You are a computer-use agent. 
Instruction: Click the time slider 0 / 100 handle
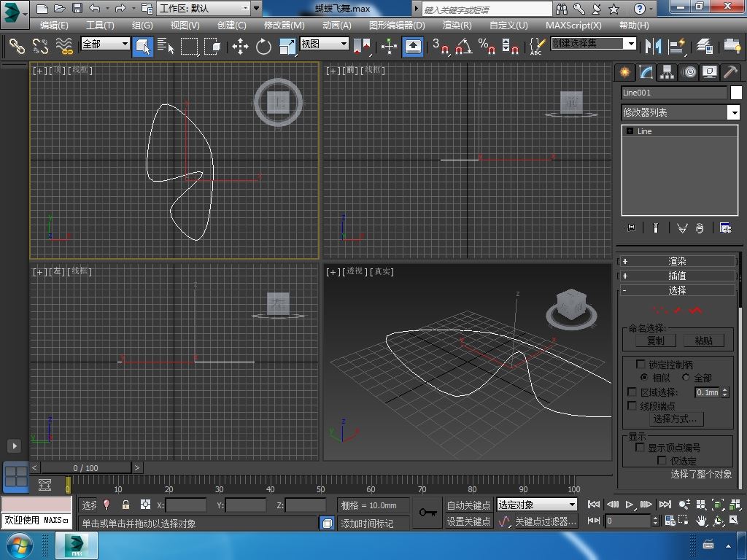coord(86,468)
